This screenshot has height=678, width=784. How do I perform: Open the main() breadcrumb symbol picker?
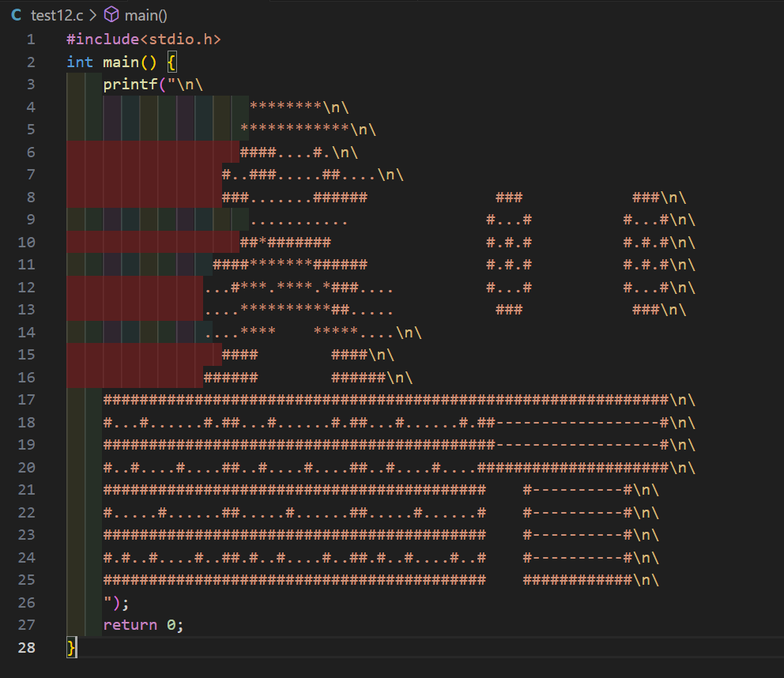pyautogui.click(x=145, y=15)
